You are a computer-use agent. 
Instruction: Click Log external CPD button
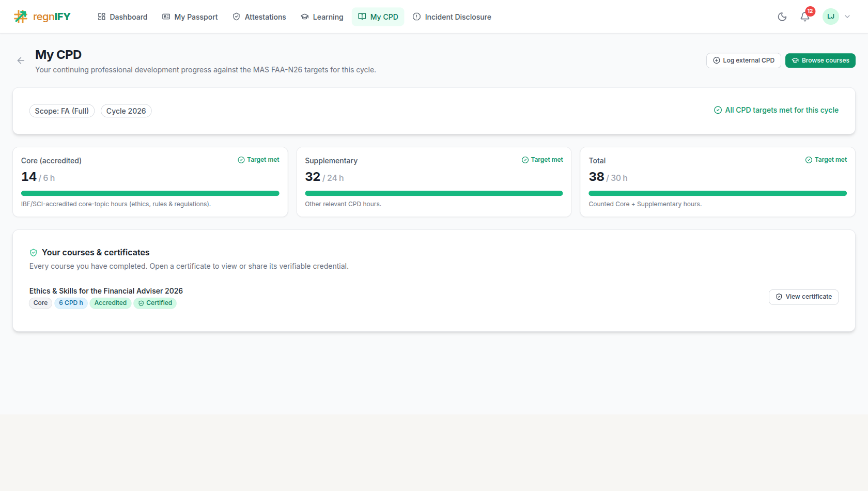coord(743,60)
